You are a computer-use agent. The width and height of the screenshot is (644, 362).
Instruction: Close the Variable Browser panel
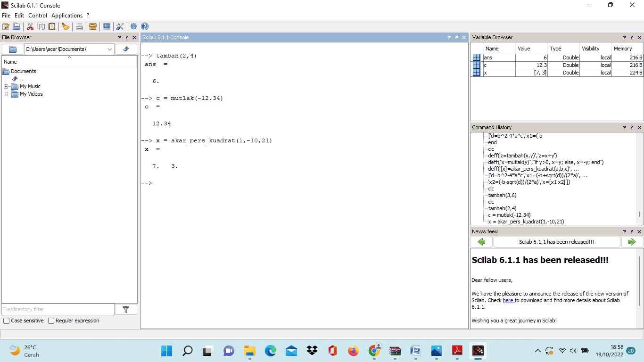click(x=639, y=37)
